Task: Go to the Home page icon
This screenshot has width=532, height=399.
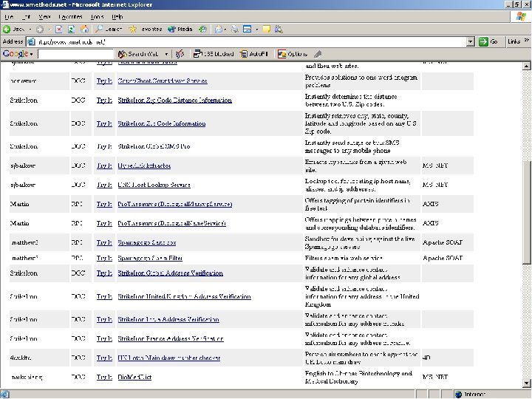Action: [84, 29]
